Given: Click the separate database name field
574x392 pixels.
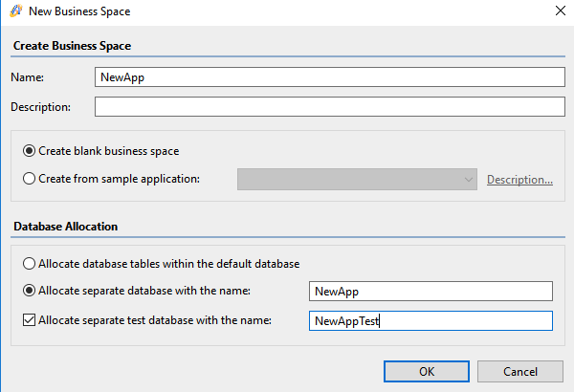Looking at the screenshot, I should pyautogui.click(x=430, y=291).
